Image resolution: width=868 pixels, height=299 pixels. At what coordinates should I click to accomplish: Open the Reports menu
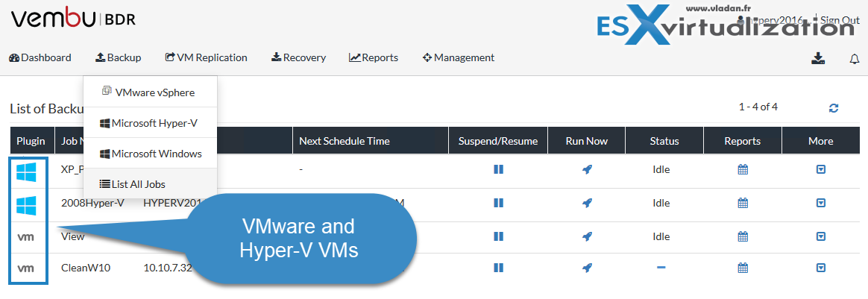coord(373,57)
